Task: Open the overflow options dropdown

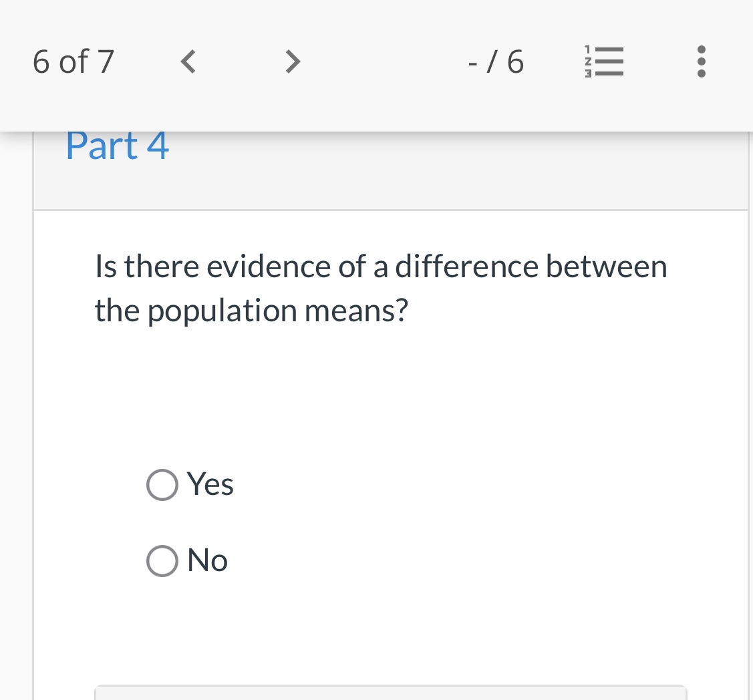Action: point(701,61)
